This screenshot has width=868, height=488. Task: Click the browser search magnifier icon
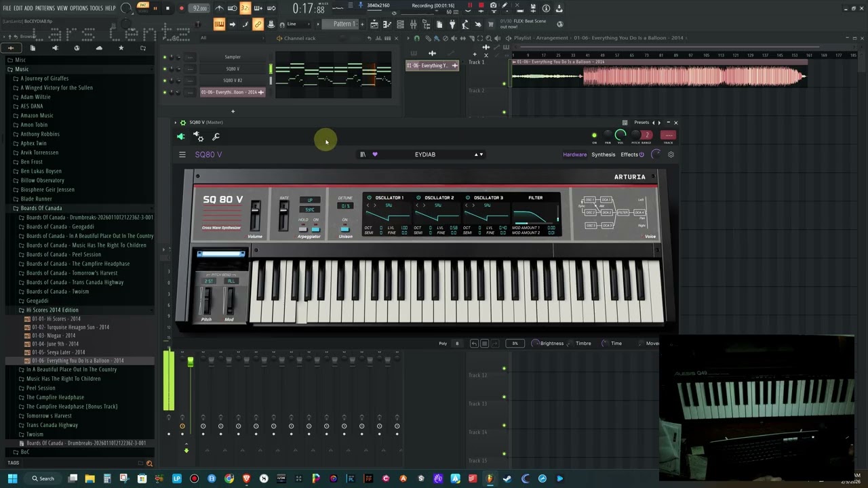pos(149,464)
